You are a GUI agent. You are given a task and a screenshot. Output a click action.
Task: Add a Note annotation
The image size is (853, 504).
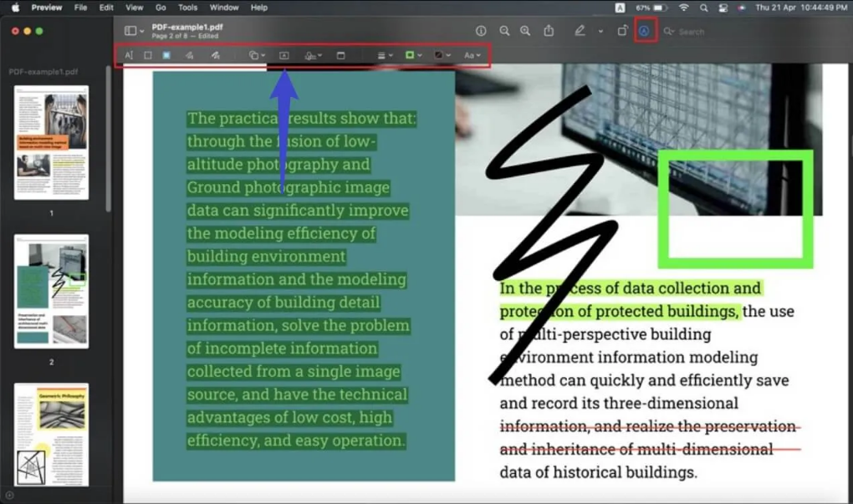340,55
